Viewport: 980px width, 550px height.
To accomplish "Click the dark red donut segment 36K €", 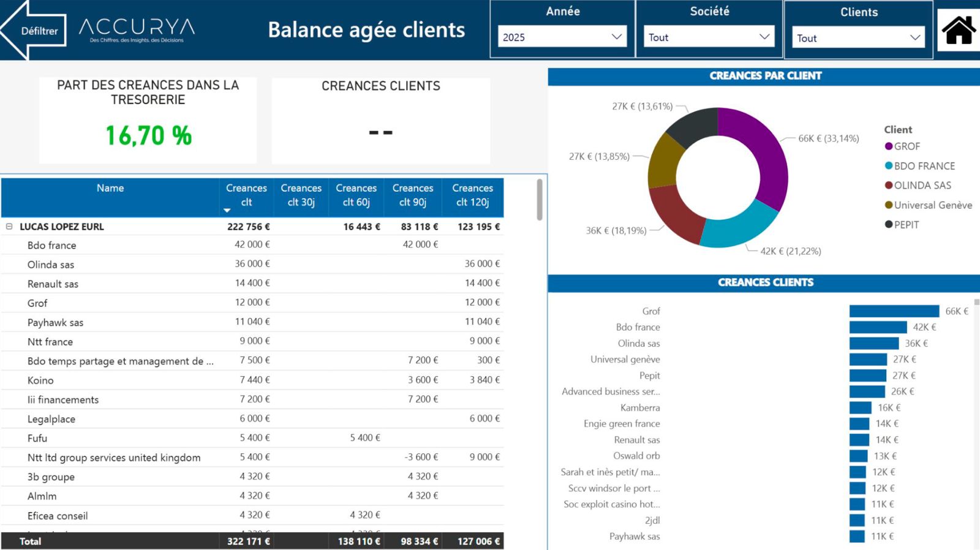I will pyautogui.click(x=673, y=213).
